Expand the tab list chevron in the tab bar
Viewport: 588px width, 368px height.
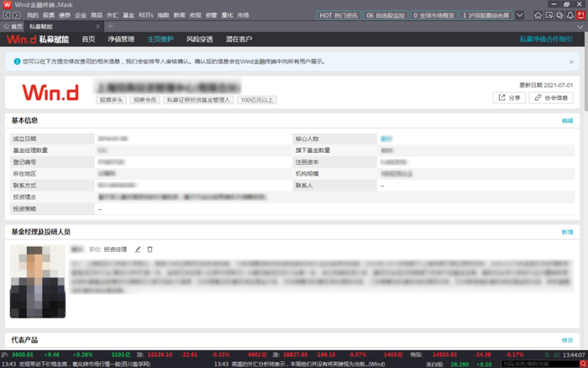click(x=580, y=27)
